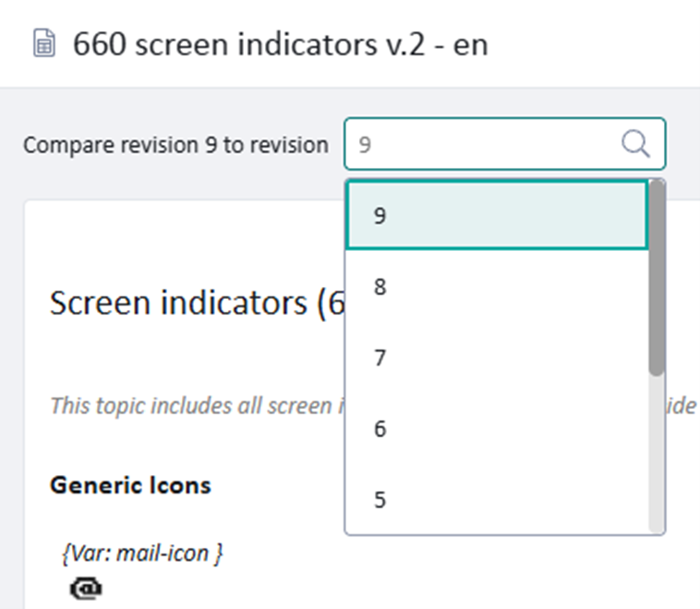The image size is (700, 609).
Task: Pick revision 7 from the dropdown
Action: (x=497, y=358)
